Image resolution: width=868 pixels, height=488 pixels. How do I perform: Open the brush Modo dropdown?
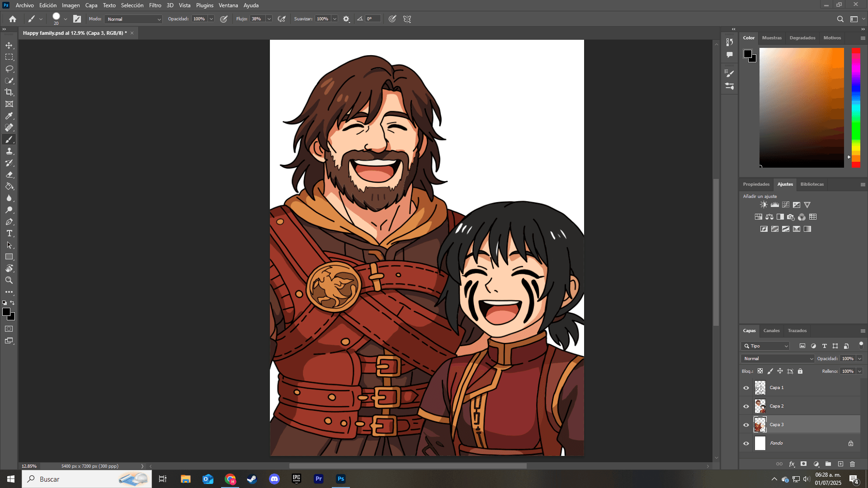pos(133,19)
